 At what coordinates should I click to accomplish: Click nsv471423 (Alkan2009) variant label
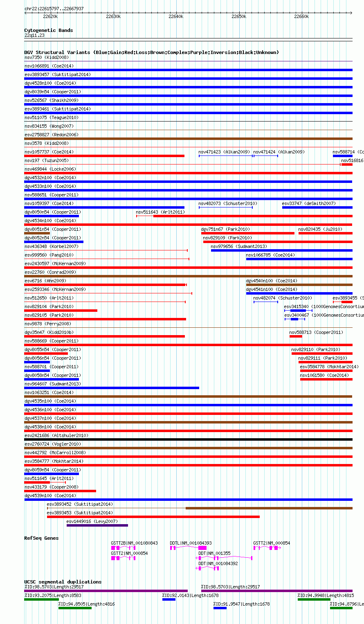pos(224,152)
